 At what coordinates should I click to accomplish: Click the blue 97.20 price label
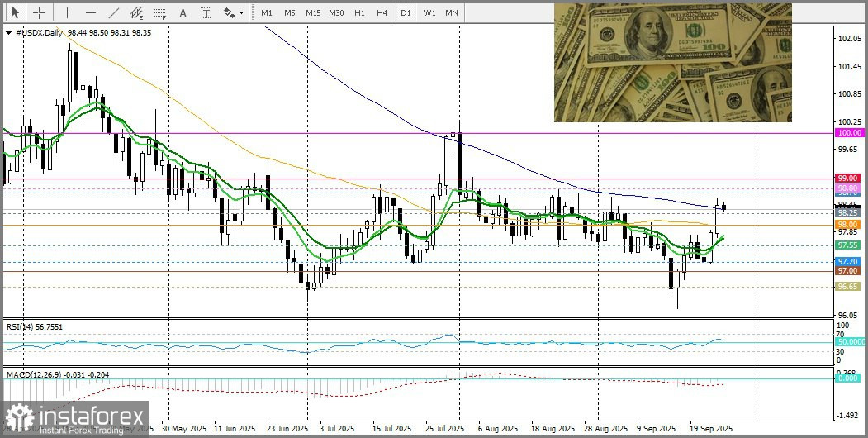(x=849, y=261)
